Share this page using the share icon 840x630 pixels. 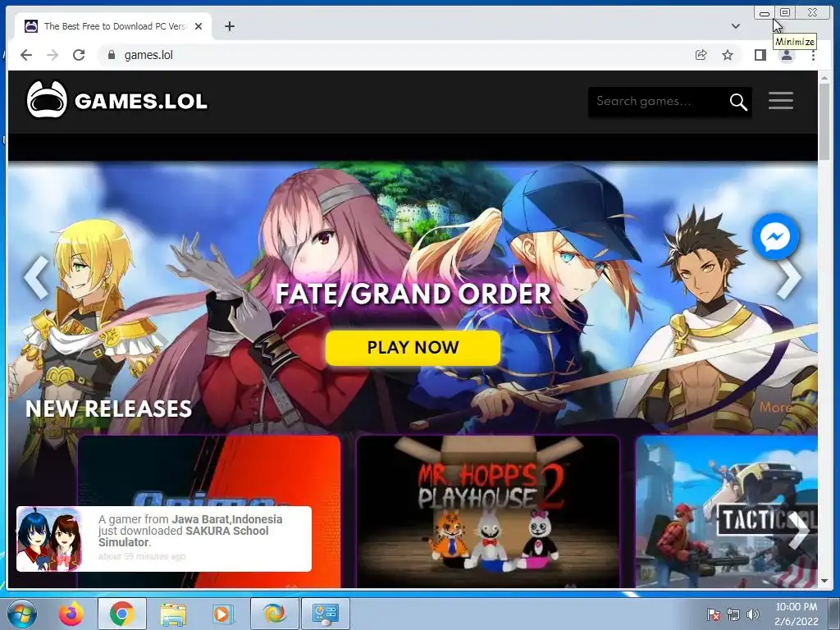(x=701, y=55)
